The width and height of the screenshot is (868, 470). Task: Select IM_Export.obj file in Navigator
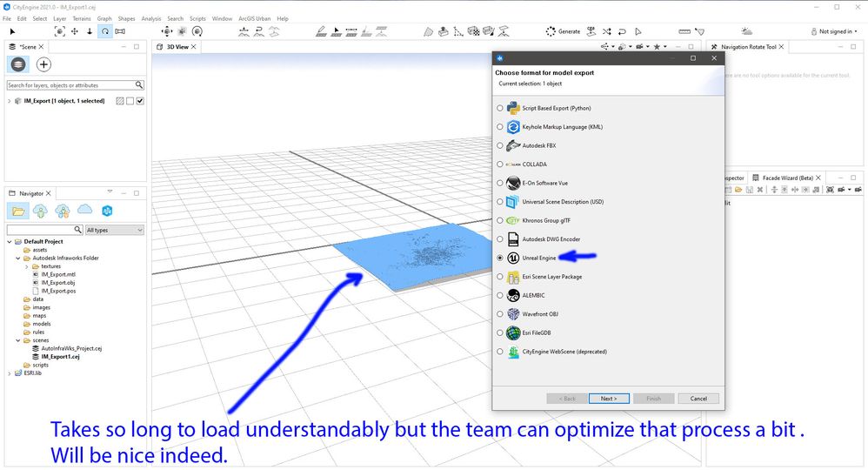(x=57, y=283)
